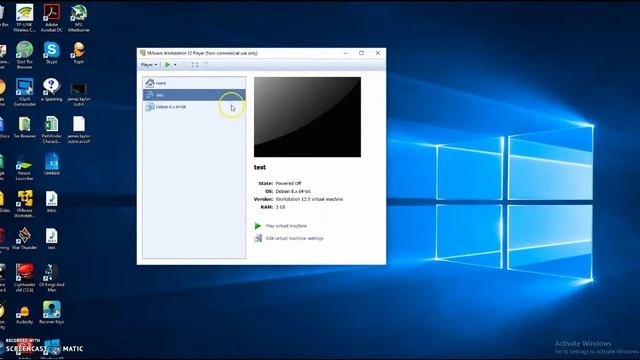Open Untitled document on desktop
Screen dimensions: 640x360
pyautogui.click(x=51, y=164)
